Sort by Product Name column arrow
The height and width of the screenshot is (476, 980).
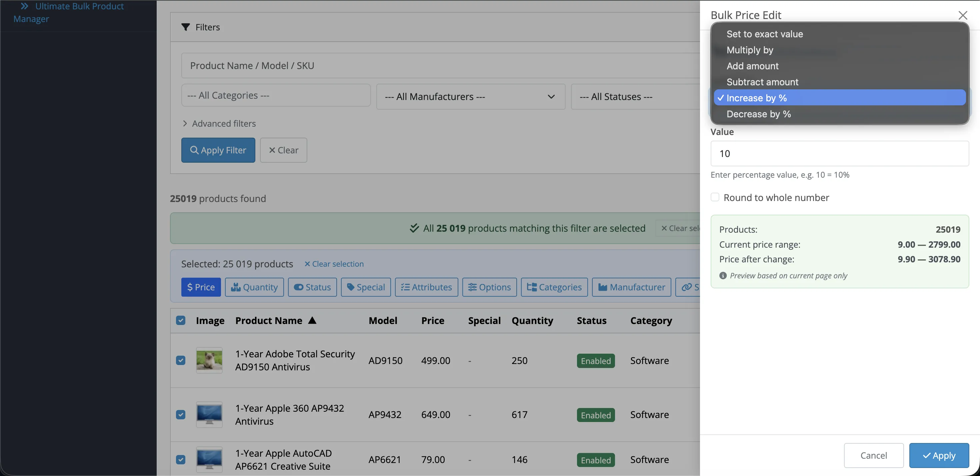(x=312, y=320)
